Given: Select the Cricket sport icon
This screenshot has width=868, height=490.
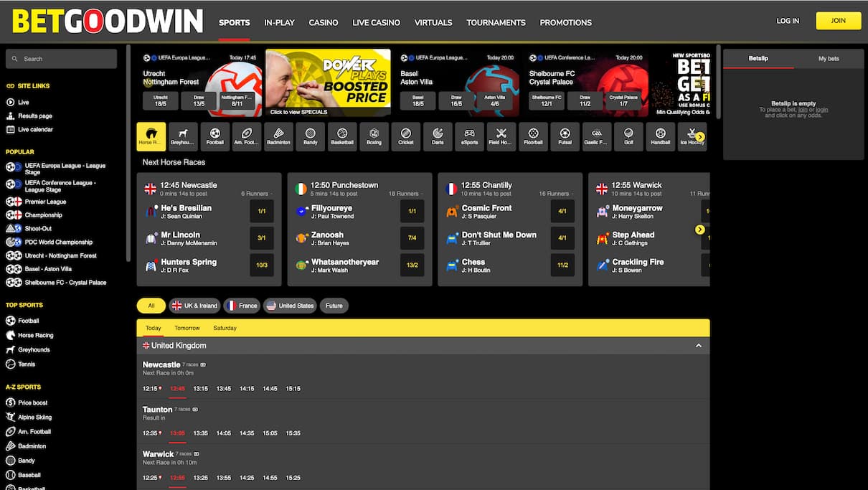Looking at the screenshot, I should [405, 136].
